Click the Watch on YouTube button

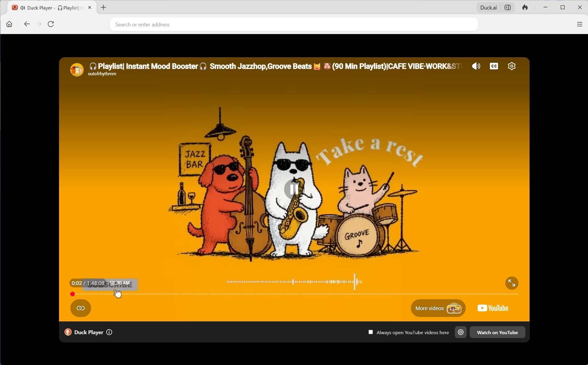(x=498, y=332)
